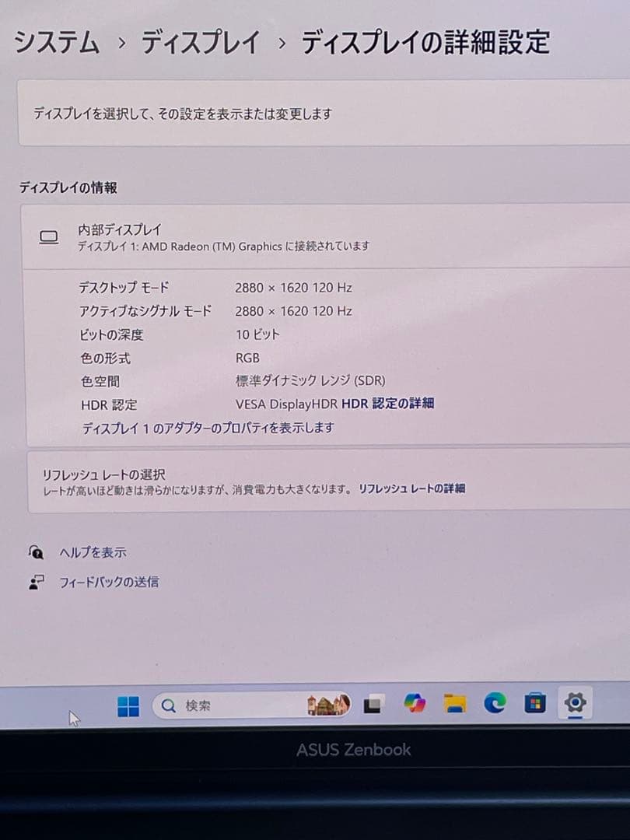Image resolution: width=630 pixels, height=840 pixels.
Task: Click the ヘルプを表示 help icon
Action: (x=35, y=552)
